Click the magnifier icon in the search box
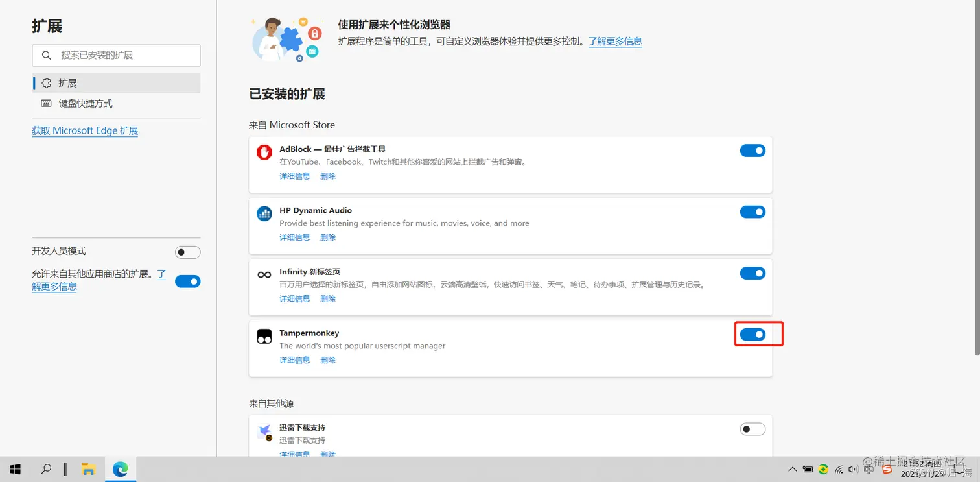The width and height of the screenshot is (980, 482). coord(47,56)
